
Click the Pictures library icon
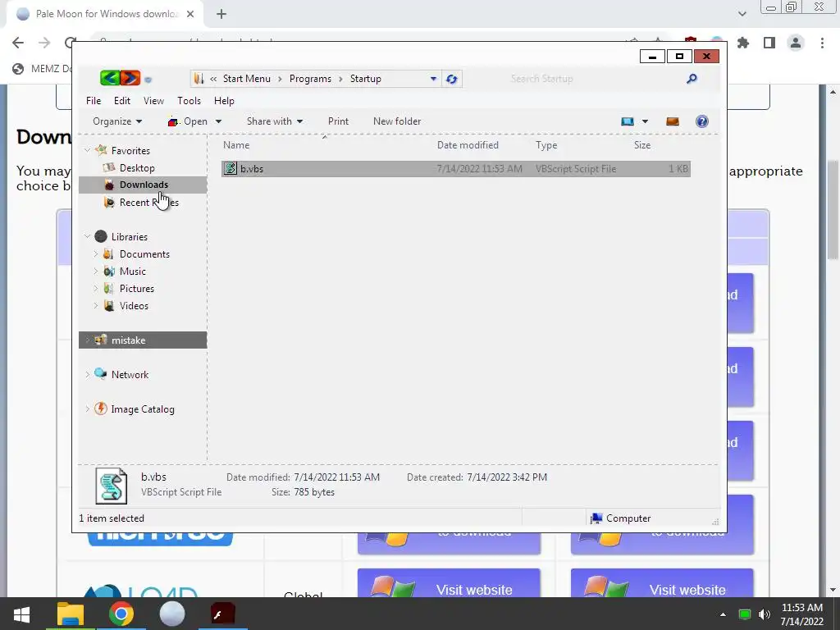point(108,288)
